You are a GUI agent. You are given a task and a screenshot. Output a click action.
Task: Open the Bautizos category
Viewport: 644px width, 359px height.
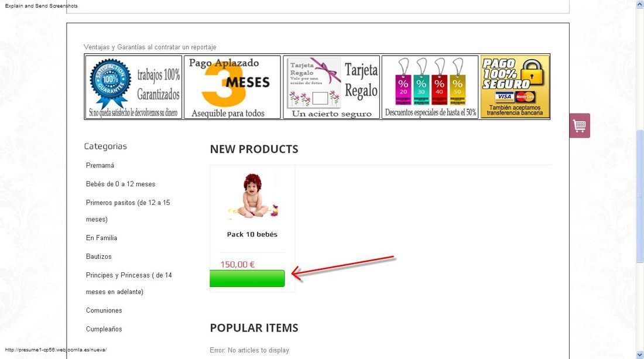98,257
